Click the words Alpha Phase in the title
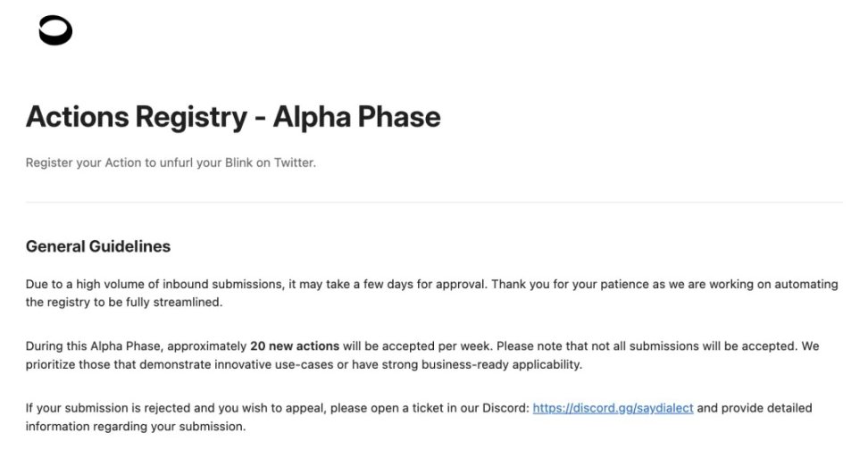The width and height of the screenshot is (868, 449). (357, 117)
